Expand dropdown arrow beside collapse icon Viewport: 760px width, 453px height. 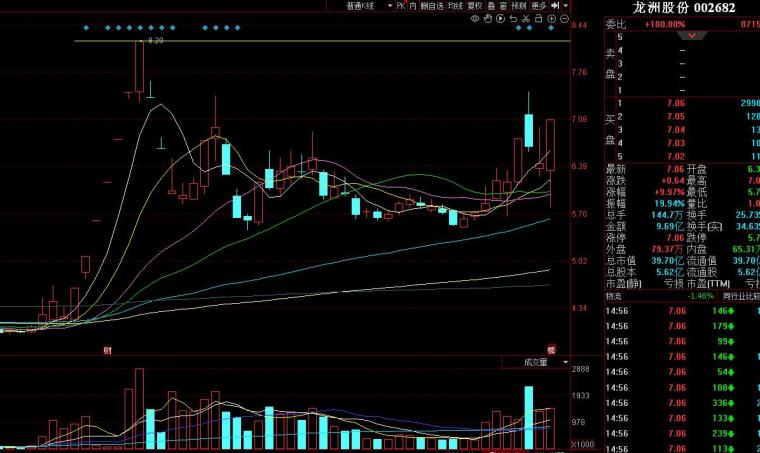pos(566,6)
